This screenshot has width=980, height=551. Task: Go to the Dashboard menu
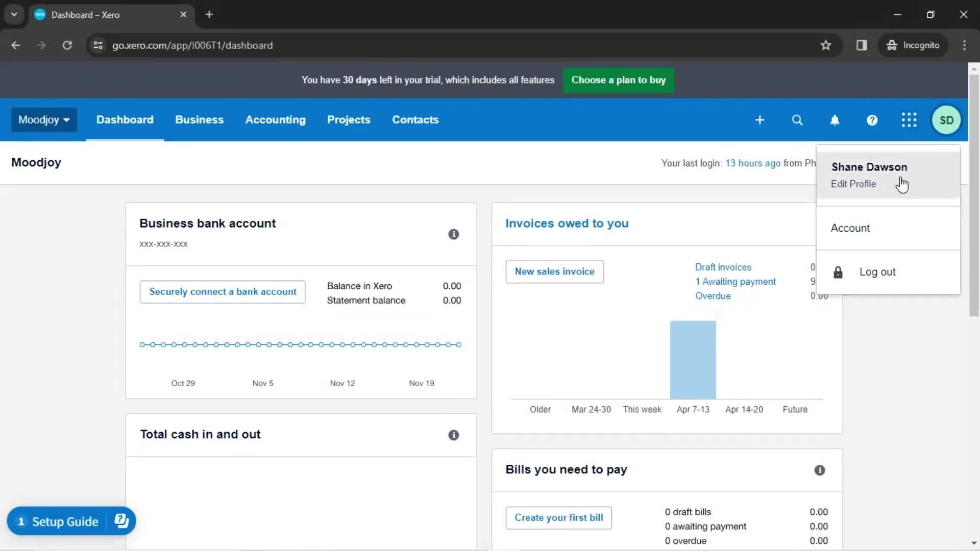(125, 120)
